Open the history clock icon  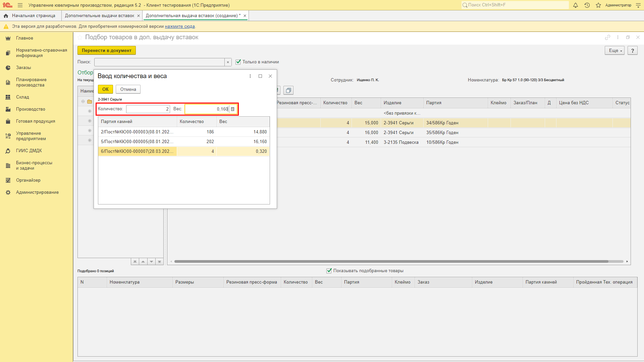click(x=587, y=5)
